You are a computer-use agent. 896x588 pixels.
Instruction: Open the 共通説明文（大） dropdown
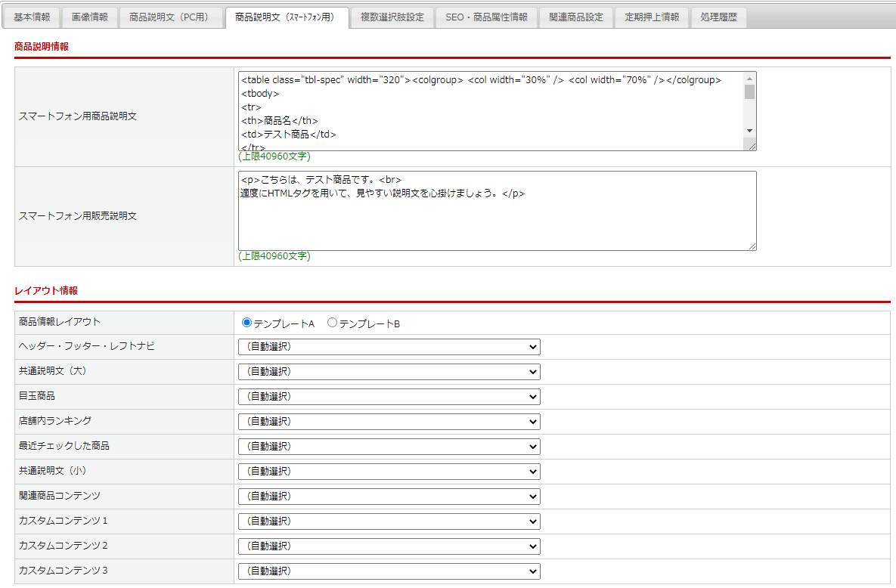tap(389, 372)
